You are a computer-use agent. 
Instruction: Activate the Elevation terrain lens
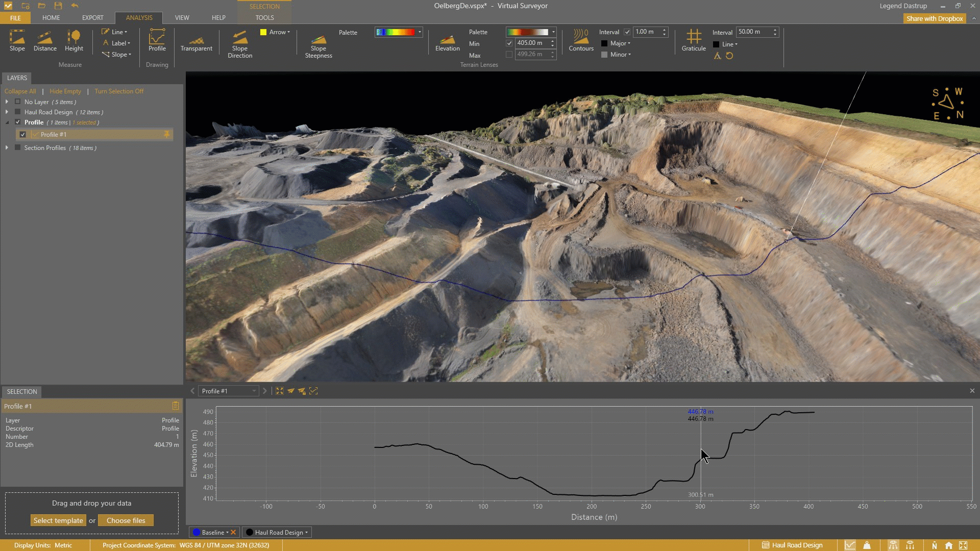pos(447,43)
